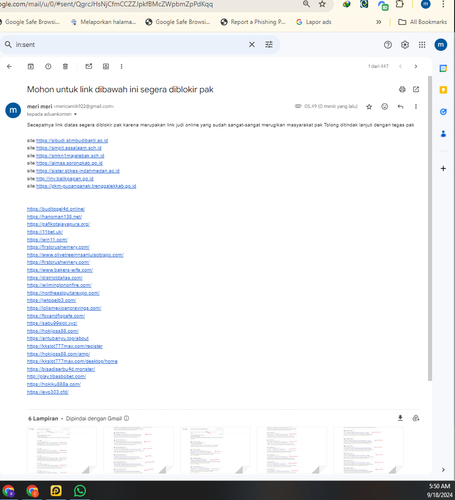Open the Chrome extensions puzzle icon
The width and height of the screenshot is (455, 500).
(x=399, y=4)
